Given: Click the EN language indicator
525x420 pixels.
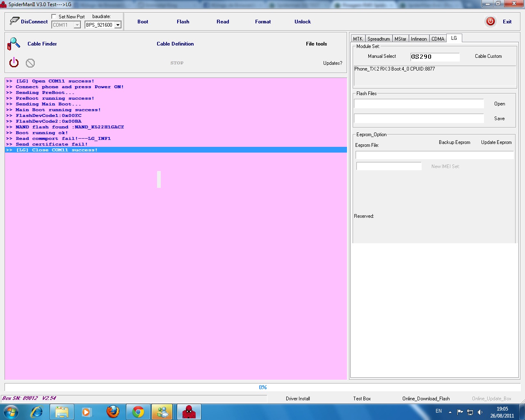Looking at the screenshot, I should pyautogui.click(x=438, y=411).
